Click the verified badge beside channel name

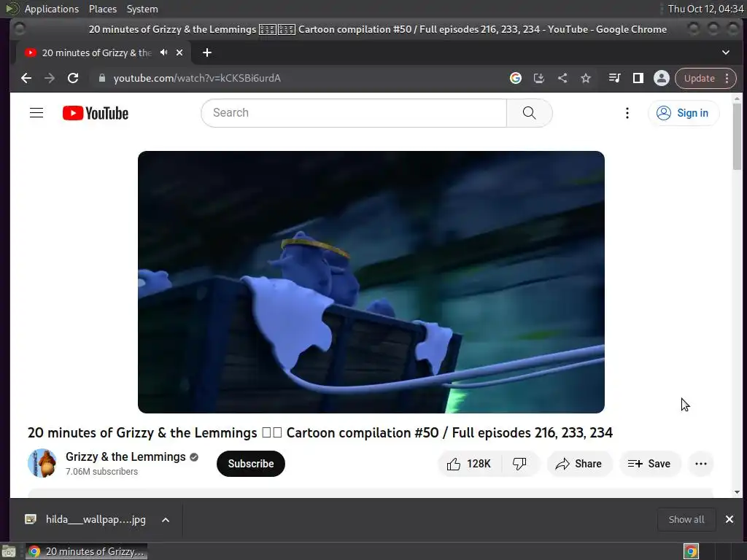click(x=194, y=457)
